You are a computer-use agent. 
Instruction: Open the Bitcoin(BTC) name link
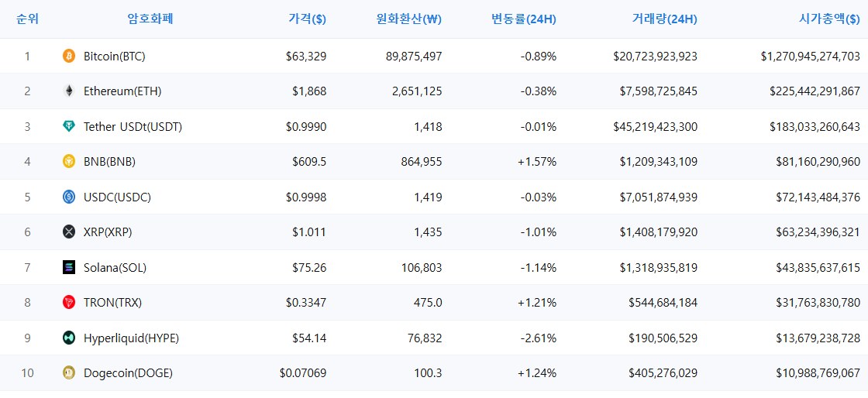tap(114, 56)
